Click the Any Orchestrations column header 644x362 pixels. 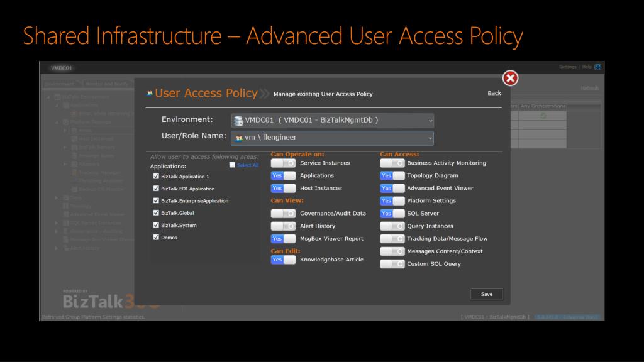(543, 106)
